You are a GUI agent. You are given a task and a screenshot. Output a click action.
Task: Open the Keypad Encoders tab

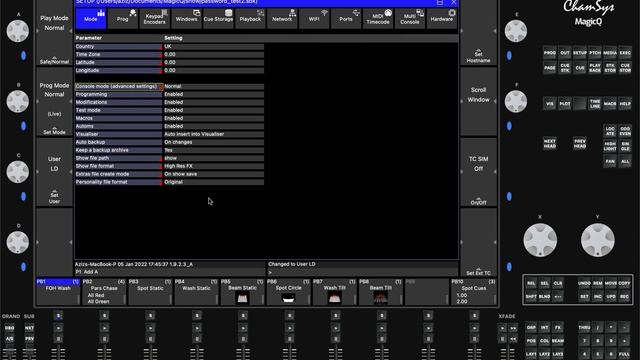pos(154,18)
